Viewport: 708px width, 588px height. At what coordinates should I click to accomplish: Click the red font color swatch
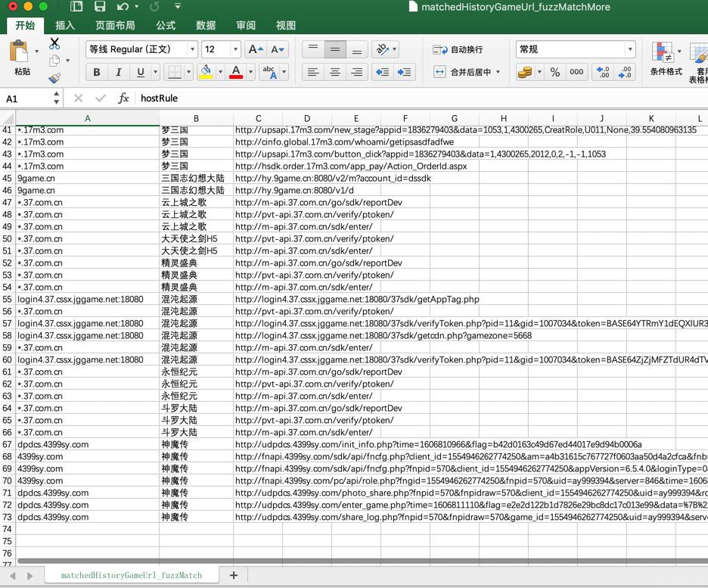click(236, 72)
